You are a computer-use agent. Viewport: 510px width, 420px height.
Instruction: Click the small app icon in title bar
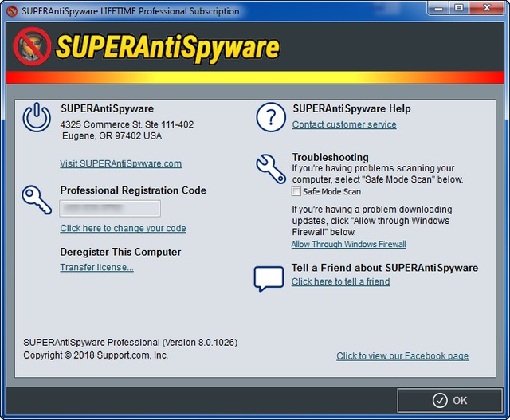11,11
